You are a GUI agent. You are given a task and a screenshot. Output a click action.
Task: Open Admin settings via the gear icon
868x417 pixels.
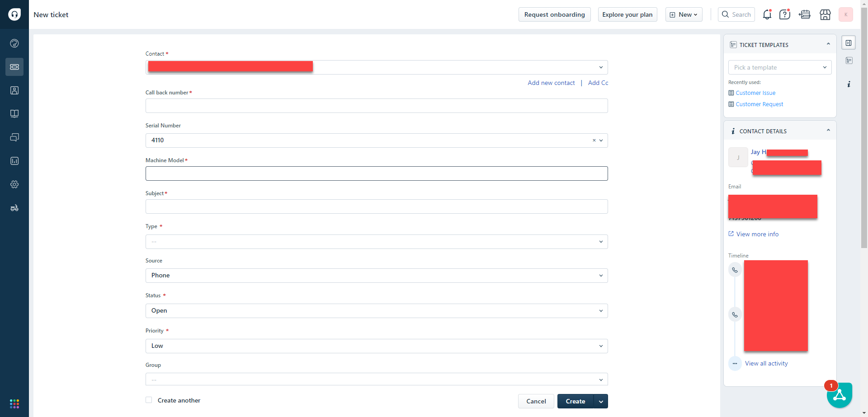click(14, 184)
